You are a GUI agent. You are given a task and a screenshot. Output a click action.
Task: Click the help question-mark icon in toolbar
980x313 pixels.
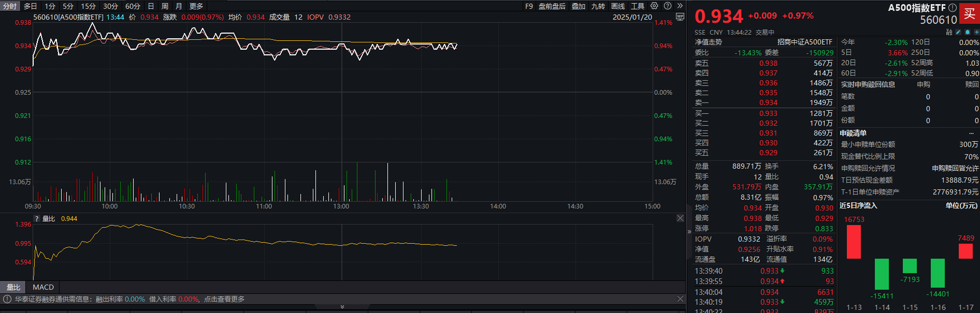click(x=668, y=6)
